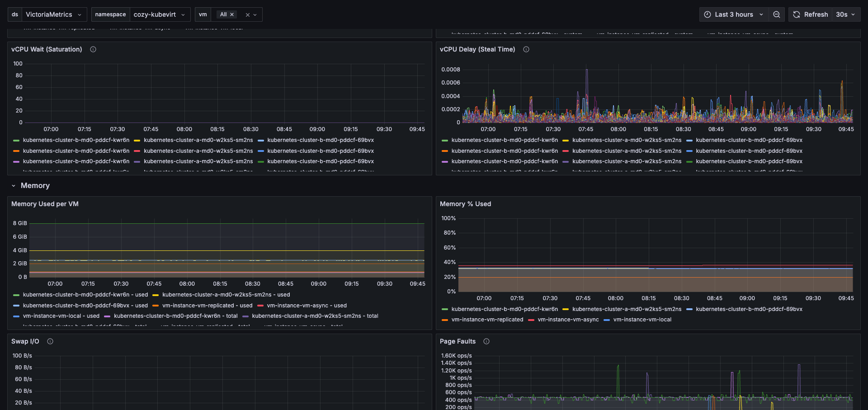Clear the vm variable selection
The height and width of the screenshot is (410, 868).
248,15
